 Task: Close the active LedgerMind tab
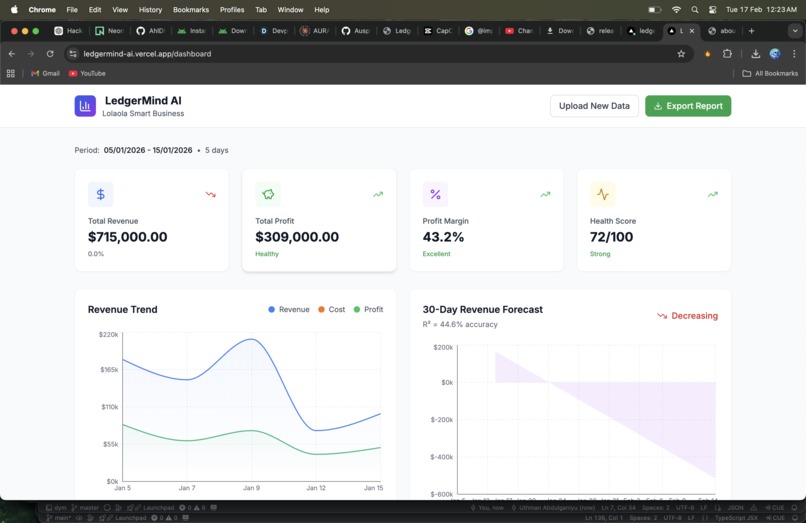692,31
